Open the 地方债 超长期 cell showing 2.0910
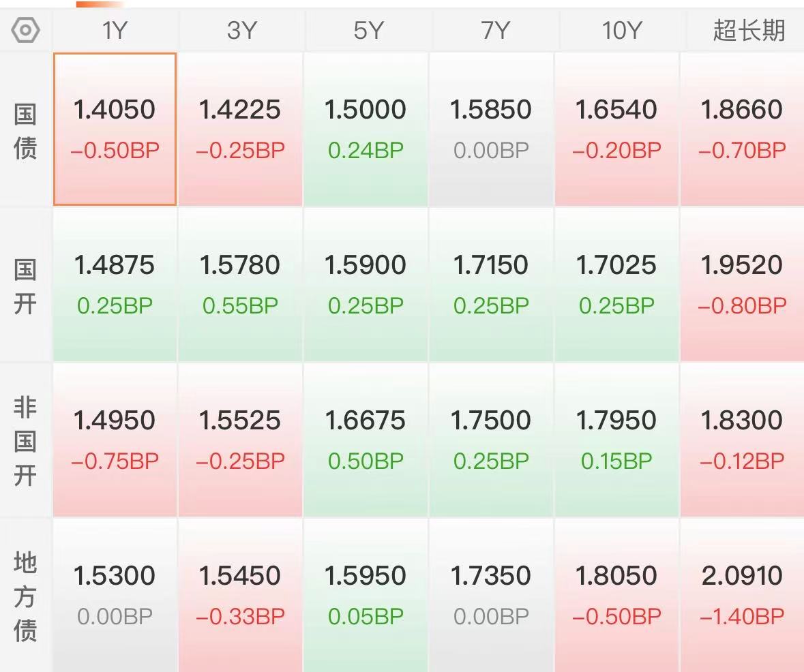The width and height of the screenshot is (804, 672). click(742, 595)
